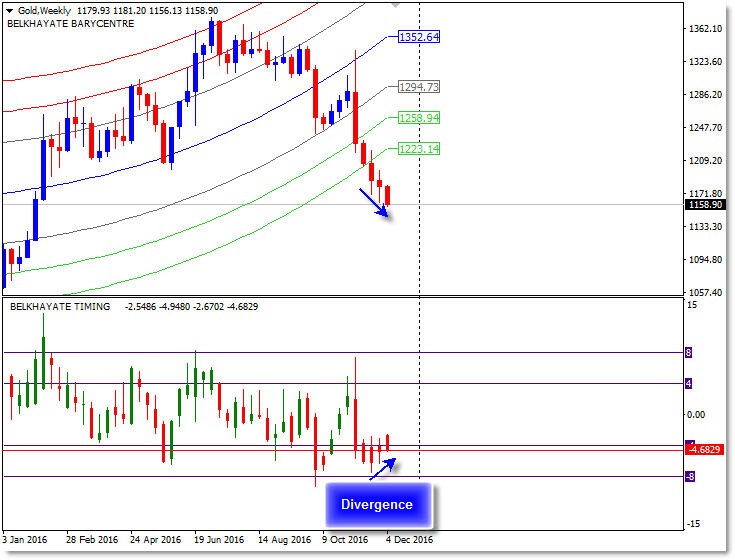Click the 1247.70 price scale label
The height and width of the screenshot is (560, 735).
[x=705, y=127]
